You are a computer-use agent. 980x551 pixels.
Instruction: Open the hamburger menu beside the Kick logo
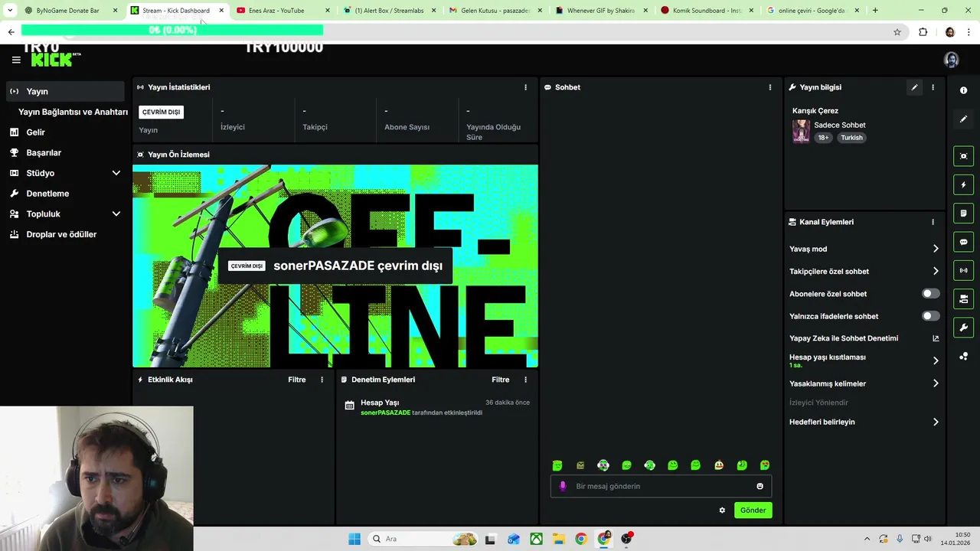pos(16,60)
